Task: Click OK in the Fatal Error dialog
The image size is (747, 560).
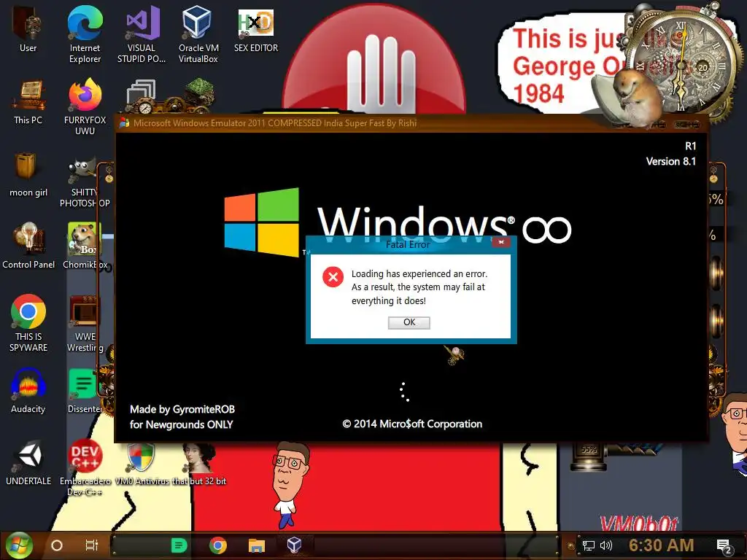Action: (409, 322)
